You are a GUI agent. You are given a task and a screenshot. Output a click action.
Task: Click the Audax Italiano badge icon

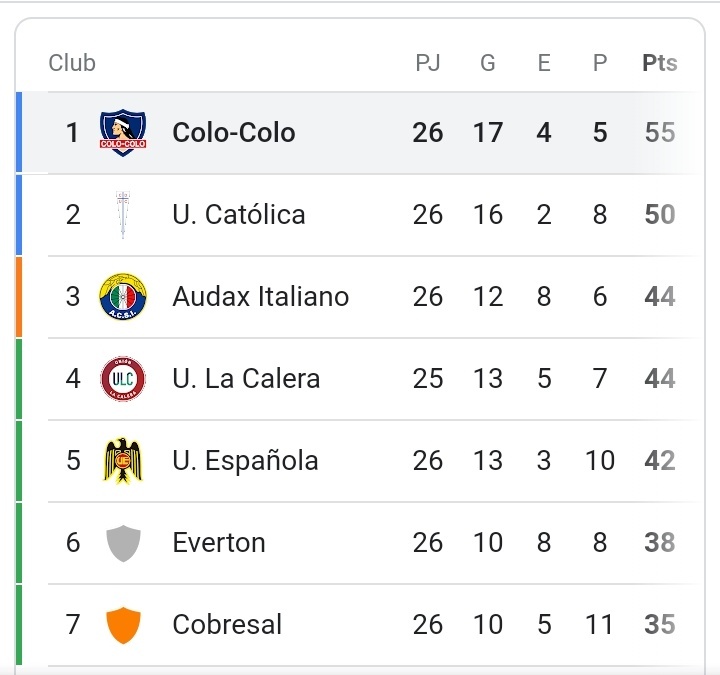(x=123, y=296)
